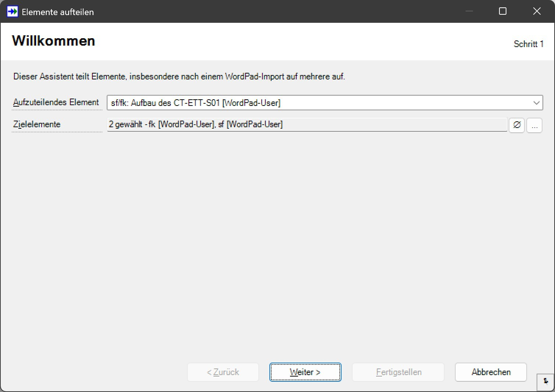Click the 'Willkommen' heading
This screenshot has width=555, height=392.
(x=54, y=41)
